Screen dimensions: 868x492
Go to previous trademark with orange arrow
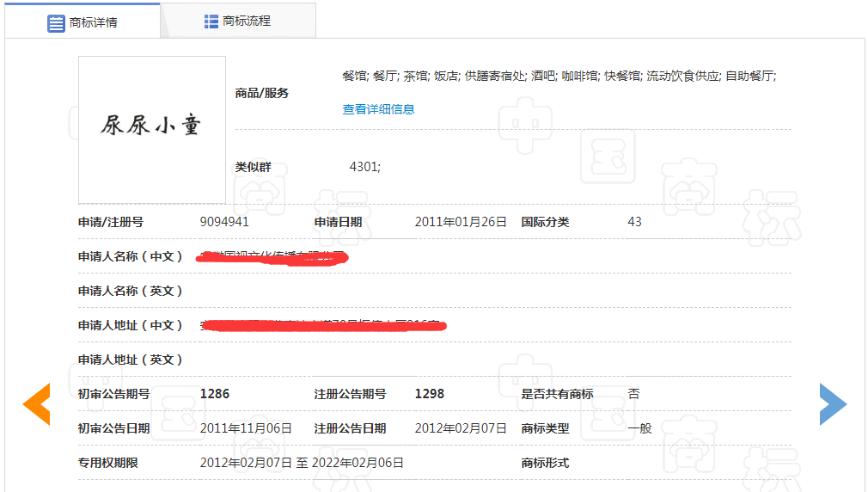click(x=36, y=404)
